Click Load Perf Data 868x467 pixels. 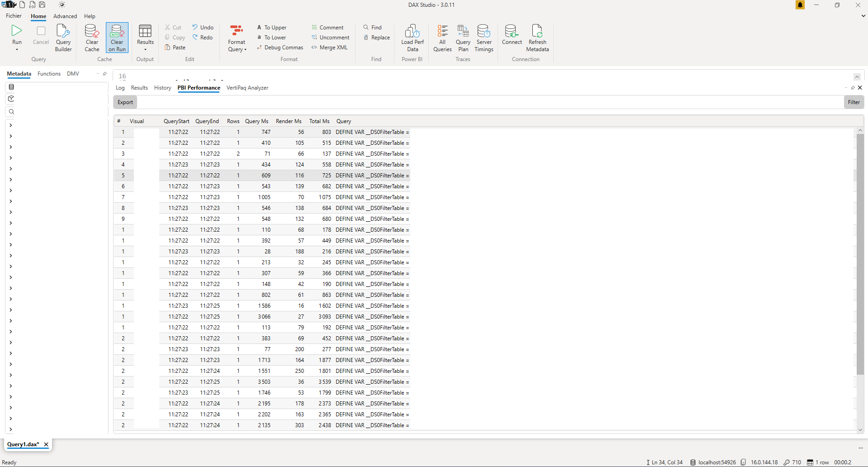pyautogui.click(x=412, y=38)
